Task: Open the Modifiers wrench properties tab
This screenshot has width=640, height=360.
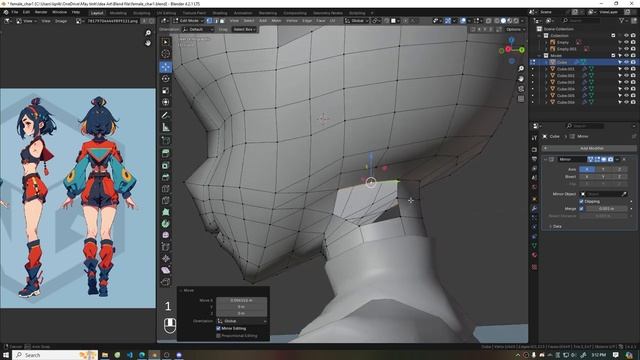Action: tap(534, 208)
